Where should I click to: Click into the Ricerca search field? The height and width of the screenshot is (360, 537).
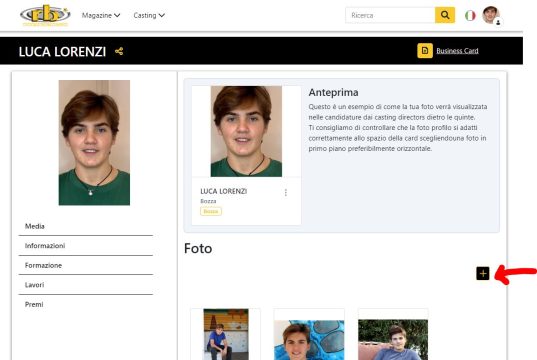(390, 15)
